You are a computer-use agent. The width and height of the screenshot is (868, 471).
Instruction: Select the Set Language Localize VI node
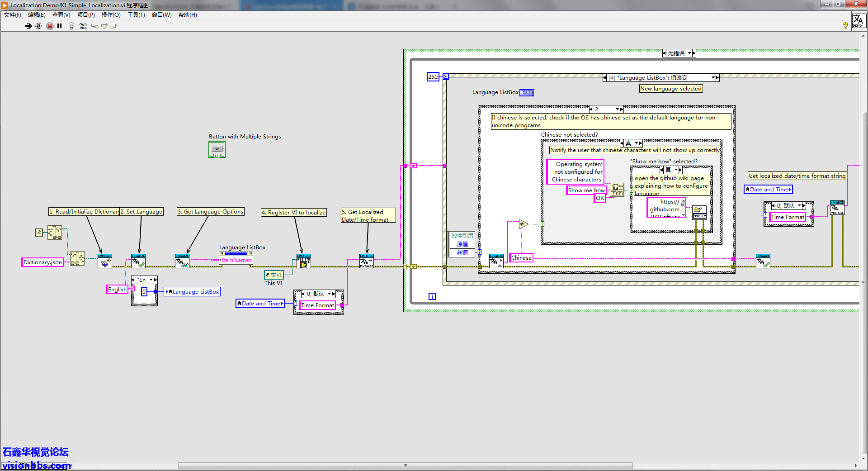[138, 261]
